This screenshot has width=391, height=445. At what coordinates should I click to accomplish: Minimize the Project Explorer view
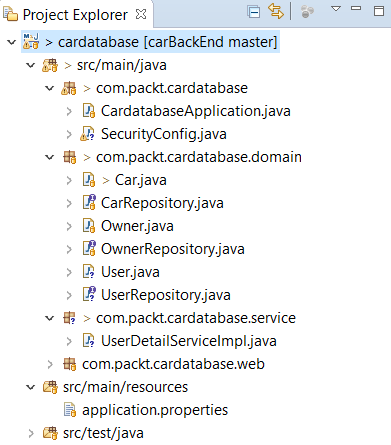356,8
